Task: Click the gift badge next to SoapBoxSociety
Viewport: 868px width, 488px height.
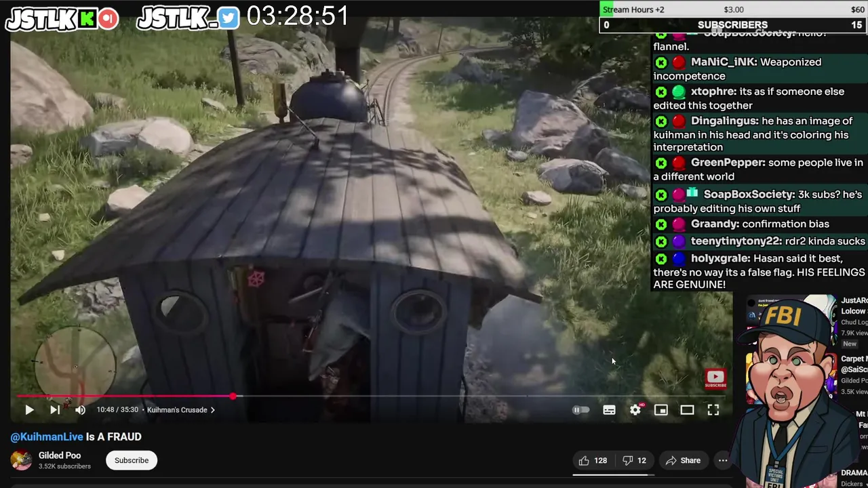Action: pos(692,194)
